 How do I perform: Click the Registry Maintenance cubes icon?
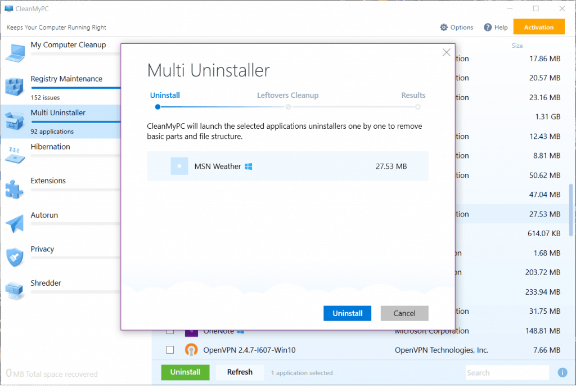pos(14,87)
